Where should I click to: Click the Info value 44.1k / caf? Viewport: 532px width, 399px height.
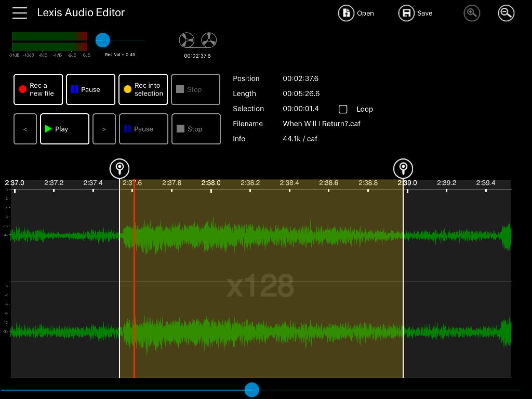(300, 139)
